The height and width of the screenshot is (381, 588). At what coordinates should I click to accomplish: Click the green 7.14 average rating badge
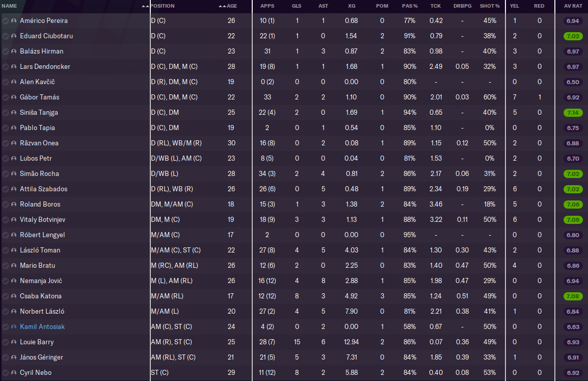coord(573,113)
